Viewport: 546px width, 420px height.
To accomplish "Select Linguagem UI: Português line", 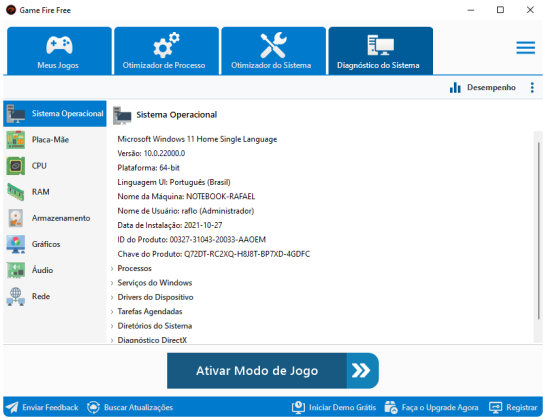I will pos(174,182).
